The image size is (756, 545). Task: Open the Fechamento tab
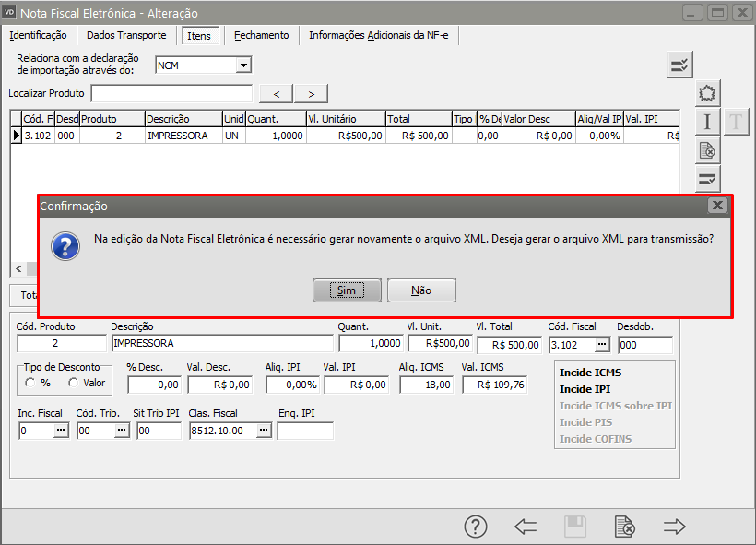click(x=261, y=35)
